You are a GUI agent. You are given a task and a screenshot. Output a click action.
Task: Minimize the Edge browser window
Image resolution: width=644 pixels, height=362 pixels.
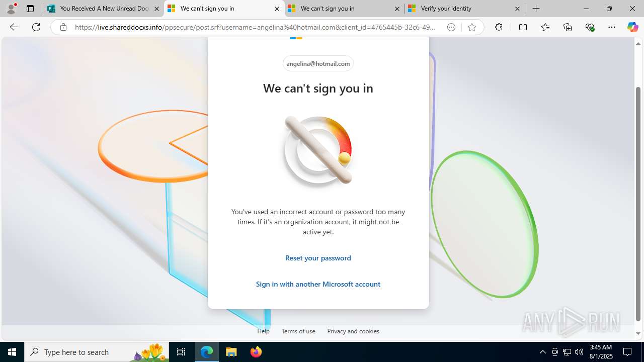[586, 9]
